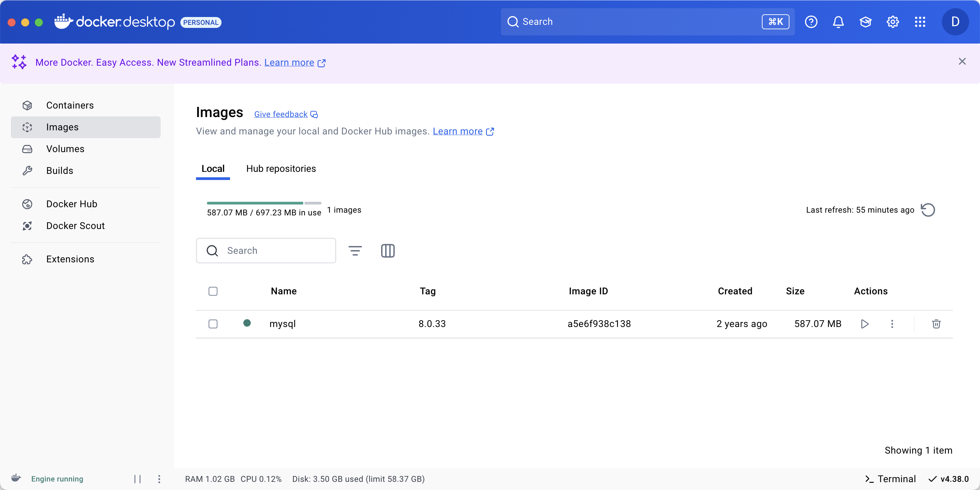980x490 pixels.
Task: Open the Learning center icon
Action: tap(865, 22)
